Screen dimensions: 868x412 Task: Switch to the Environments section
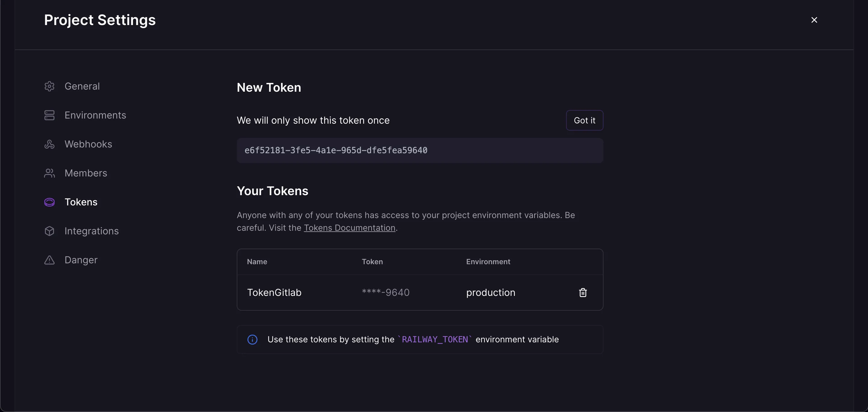[95, 115]
